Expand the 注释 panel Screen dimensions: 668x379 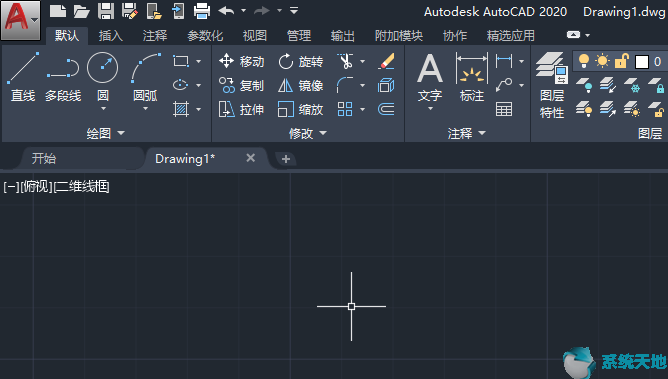point(466,133)
